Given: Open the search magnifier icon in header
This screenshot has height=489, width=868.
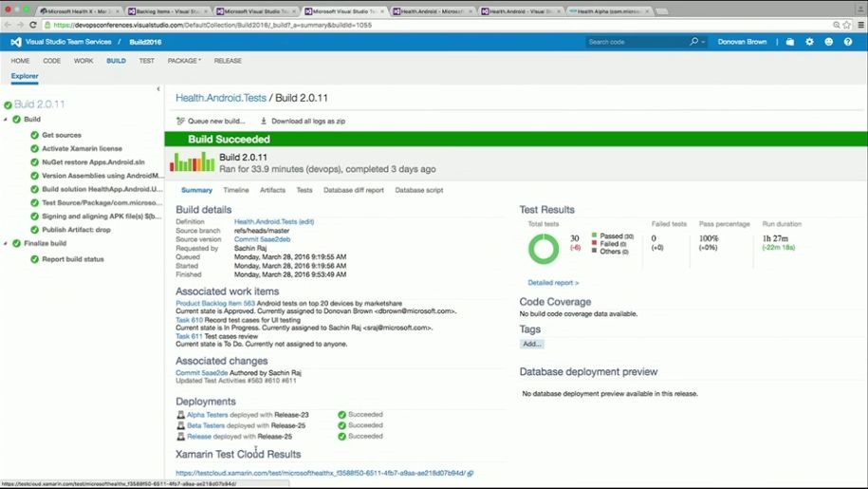Looking at the screenshot, I should tap(693, 42).
